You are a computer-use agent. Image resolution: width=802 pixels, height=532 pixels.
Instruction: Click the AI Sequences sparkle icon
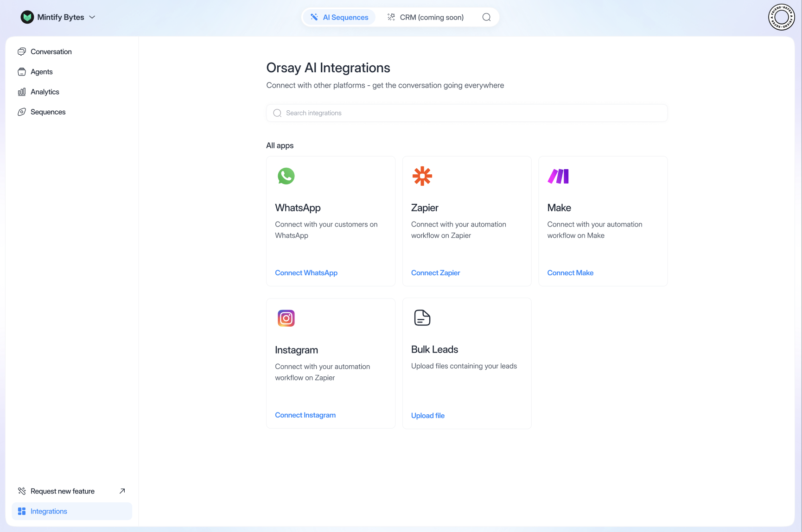[314, 17]
